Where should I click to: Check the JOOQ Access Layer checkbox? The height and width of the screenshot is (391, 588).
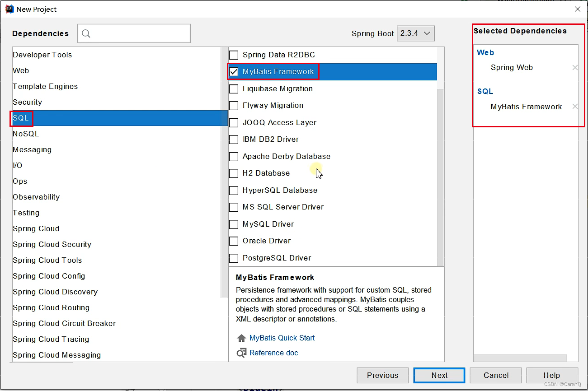click(x=234, y=123)
